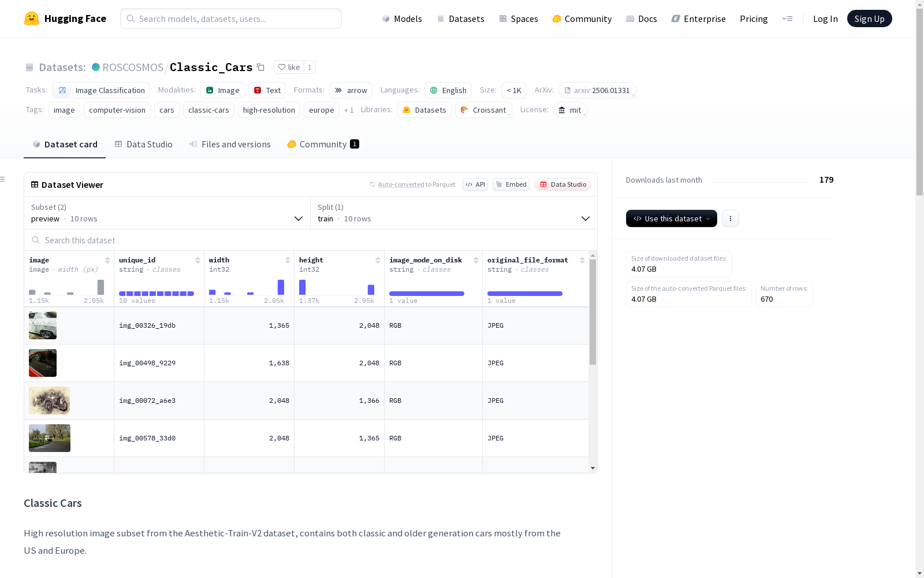
Task: Sort the original_file_format column
Action: 582,260
